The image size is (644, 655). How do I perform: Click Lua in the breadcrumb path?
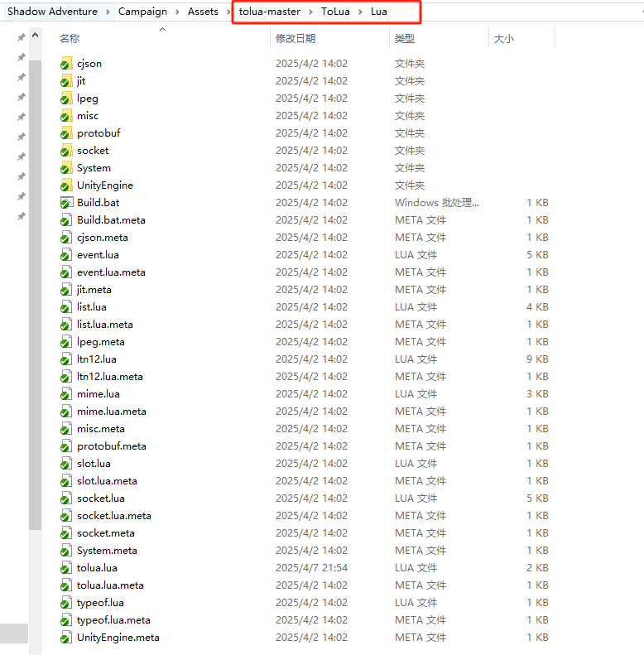pos(379,12)
